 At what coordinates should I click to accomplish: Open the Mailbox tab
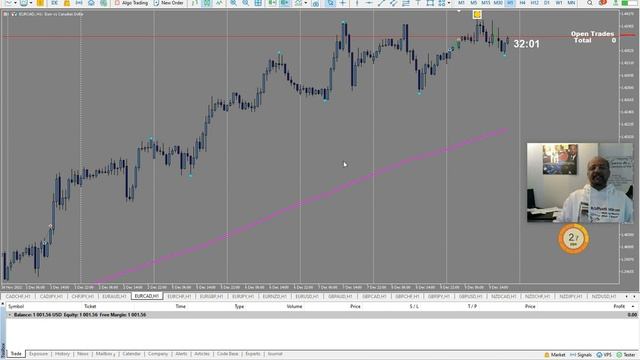[105, 354]
